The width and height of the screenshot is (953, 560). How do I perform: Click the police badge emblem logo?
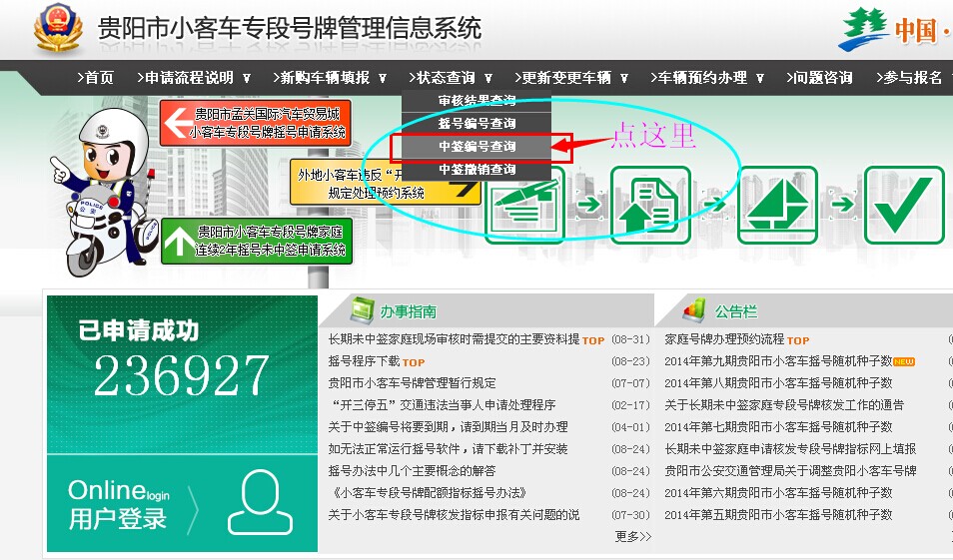click(58, 29)
